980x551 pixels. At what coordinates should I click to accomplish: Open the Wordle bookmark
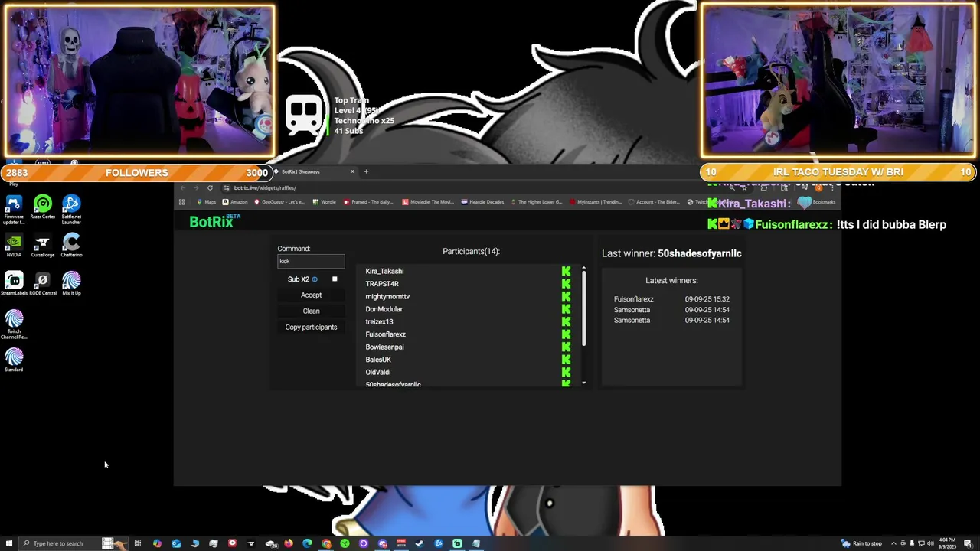(324, 202)
